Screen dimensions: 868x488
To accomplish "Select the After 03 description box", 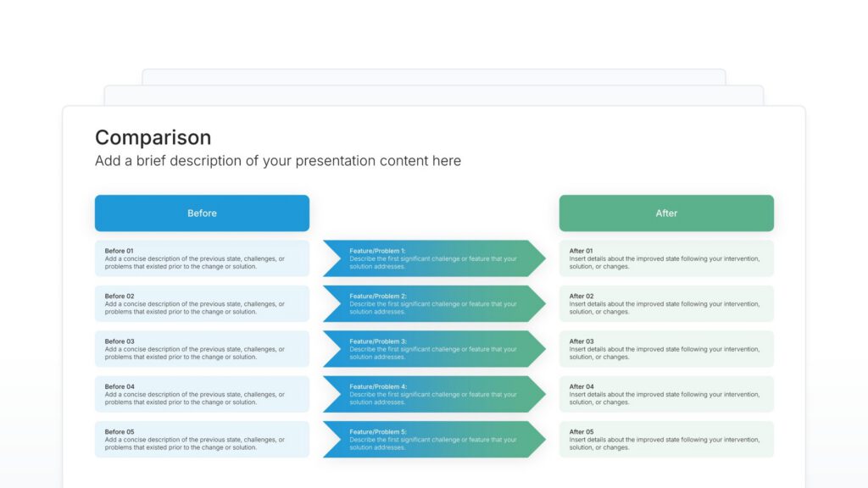I will tap(666, 349).
